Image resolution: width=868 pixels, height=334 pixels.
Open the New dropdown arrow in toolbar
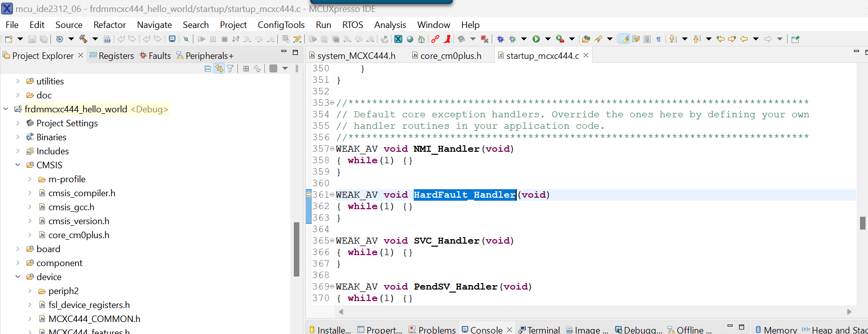[20, 39]
